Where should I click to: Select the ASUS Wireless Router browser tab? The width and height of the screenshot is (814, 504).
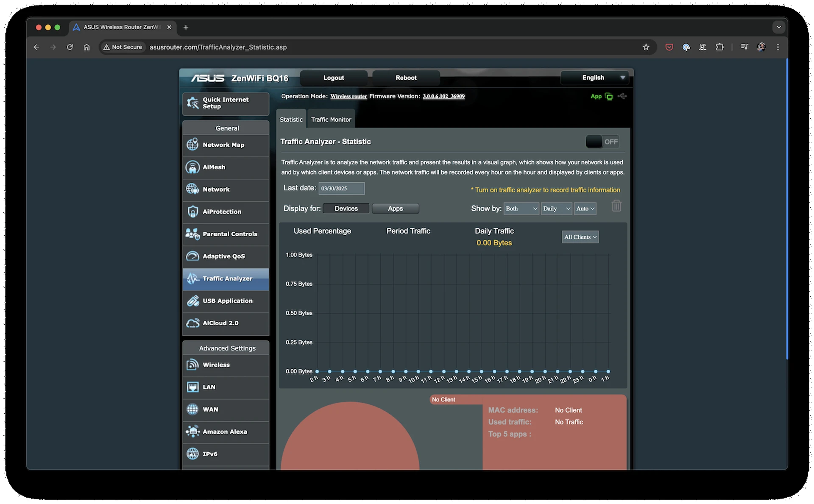(122, 27)
